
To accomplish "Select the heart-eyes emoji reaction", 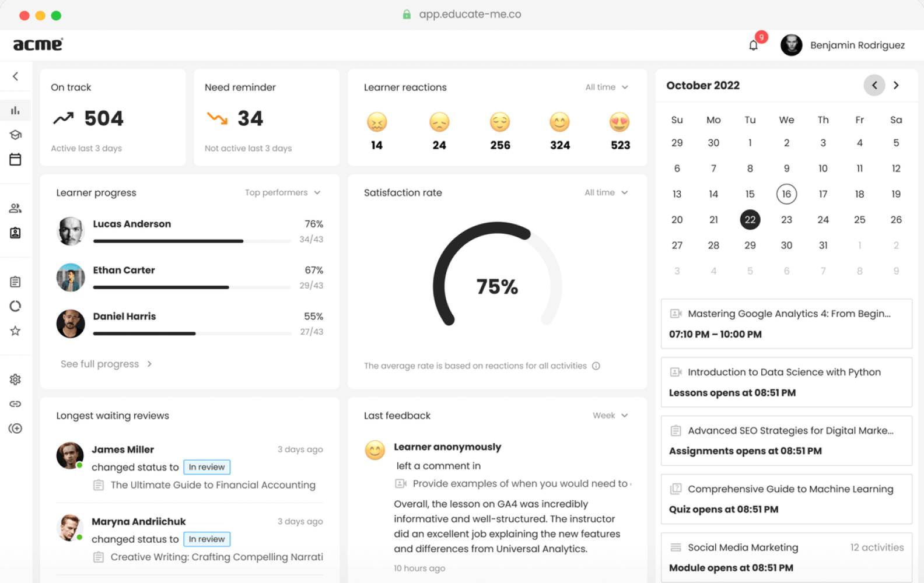I will pyautogui.click(x=619, y=122).
